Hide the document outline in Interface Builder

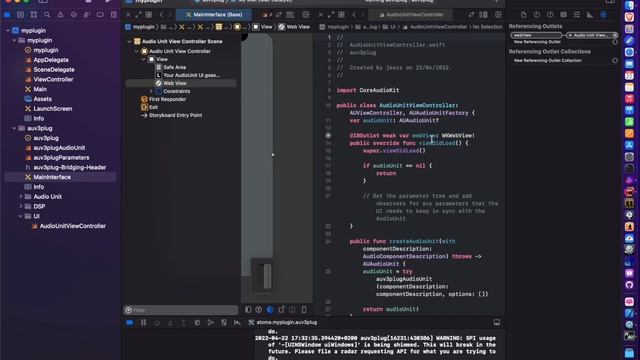tap(248, 310)
